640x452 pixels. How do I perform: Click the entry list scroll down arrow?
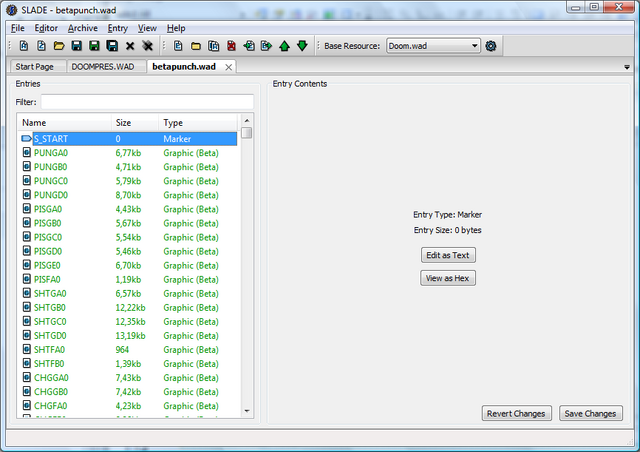[247, 411]
